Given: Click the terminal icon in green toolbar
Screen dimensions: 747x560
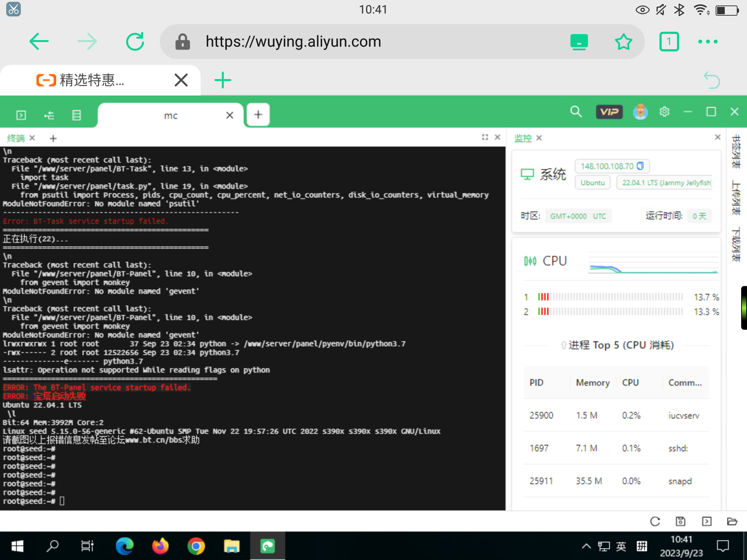Looking at the screenshot, I should (21, 115).
